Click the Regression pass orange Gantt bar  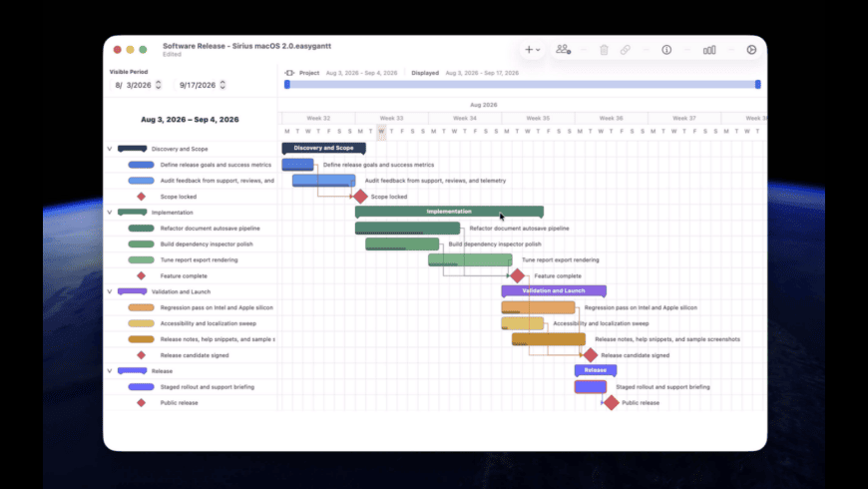pyautogui.click(x=538, y=307)
